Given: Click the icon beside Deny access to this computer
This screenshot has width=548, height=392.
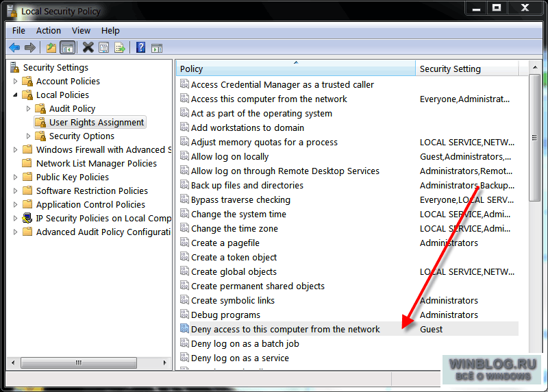Looking at the screenshot, I should [x=184, y=328].
